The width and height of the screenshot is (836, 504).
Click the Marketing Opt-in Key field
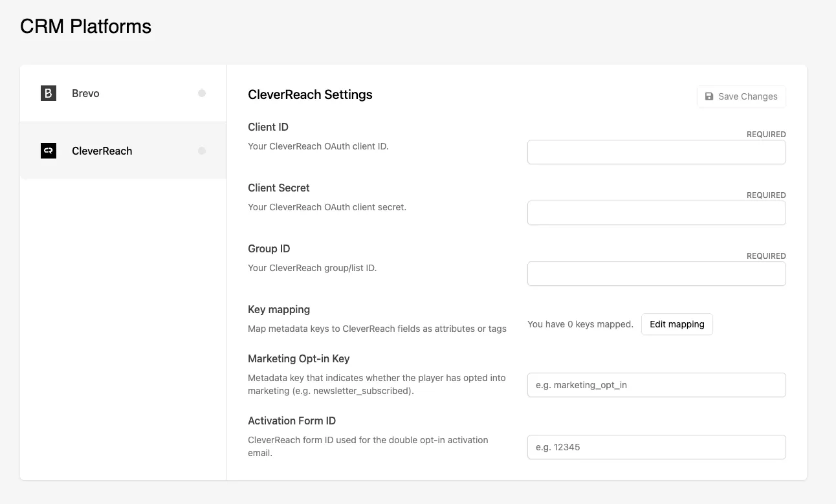click(x=656, y=385)
